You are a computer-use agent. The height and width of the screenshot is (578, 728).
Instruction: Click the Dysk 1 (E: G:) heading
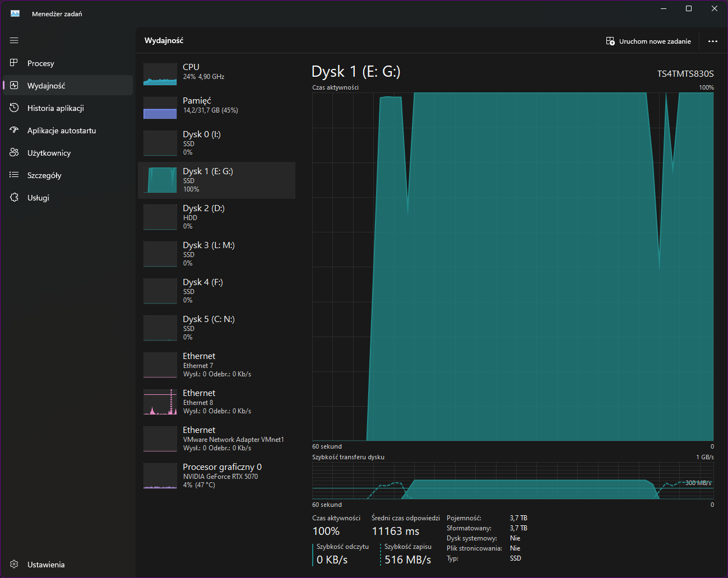pos(356,72)
